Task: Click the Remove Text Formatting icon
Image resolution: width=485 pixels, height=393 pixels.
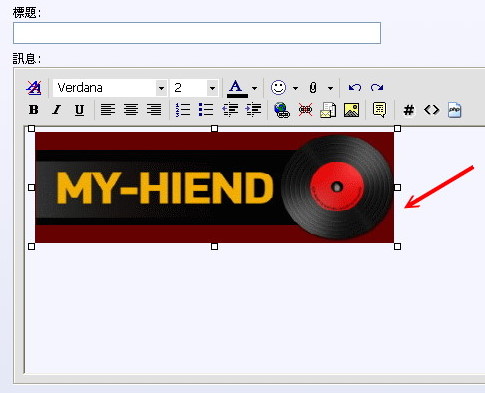Action: [34, 88]
